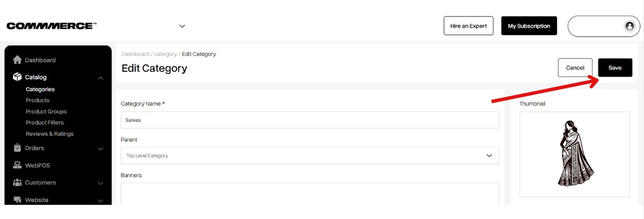Click the Category Name input field
This screenshot has width=644, height=219.
[x=310, y=120]
